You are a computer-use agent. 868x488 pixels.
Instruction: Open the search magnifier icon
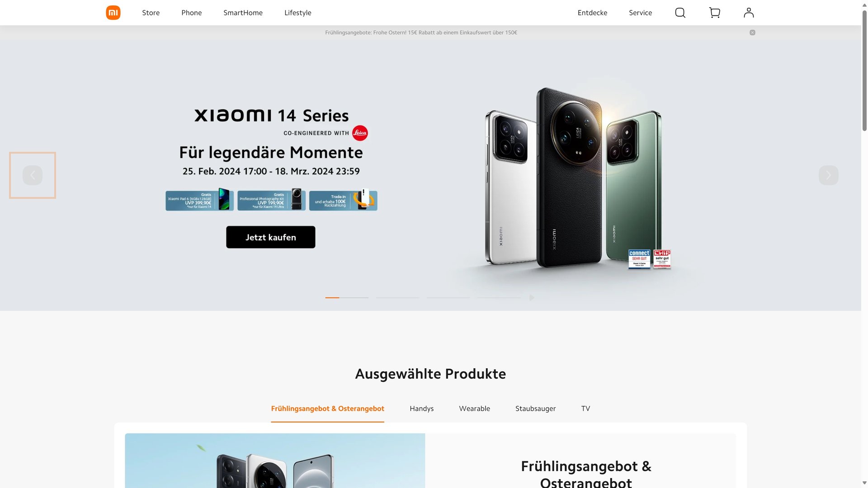click(x=680, y=13)
